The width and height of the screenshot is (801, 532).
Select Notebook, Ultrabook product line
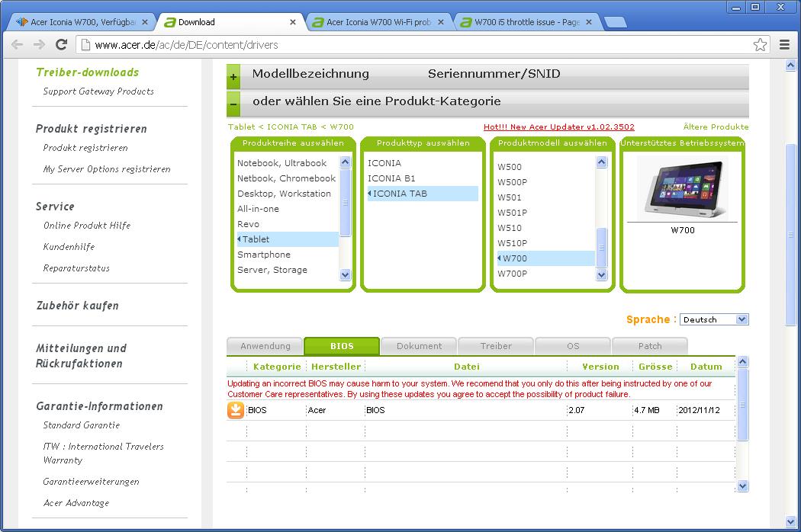pyautogui.click(x=282, y=163)
